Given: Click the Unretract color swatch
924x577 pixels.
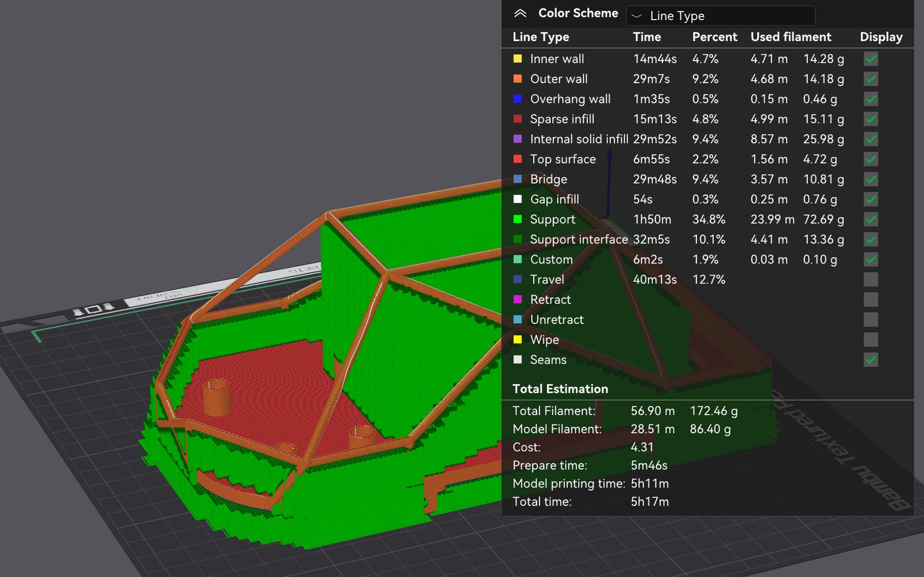Looking at the screenshot, I should (x=517, y=319).
